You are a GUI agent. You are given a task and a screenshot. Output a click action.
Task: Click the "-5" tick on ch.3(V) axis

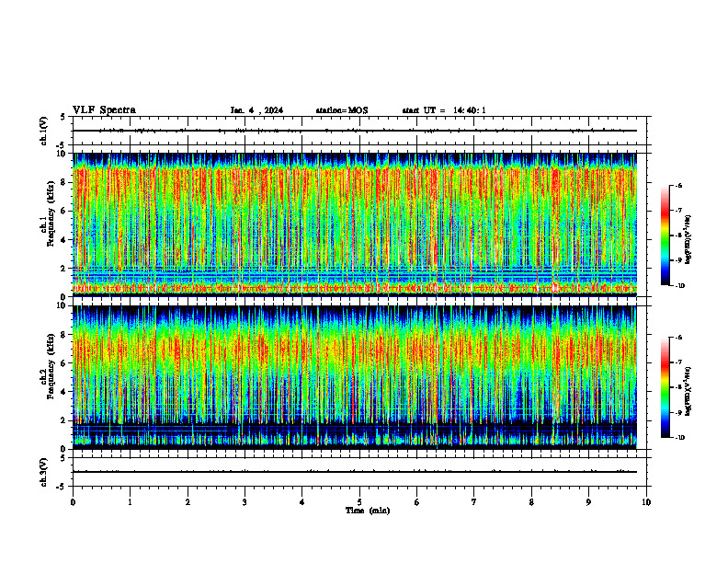click(x=61, y=487)
